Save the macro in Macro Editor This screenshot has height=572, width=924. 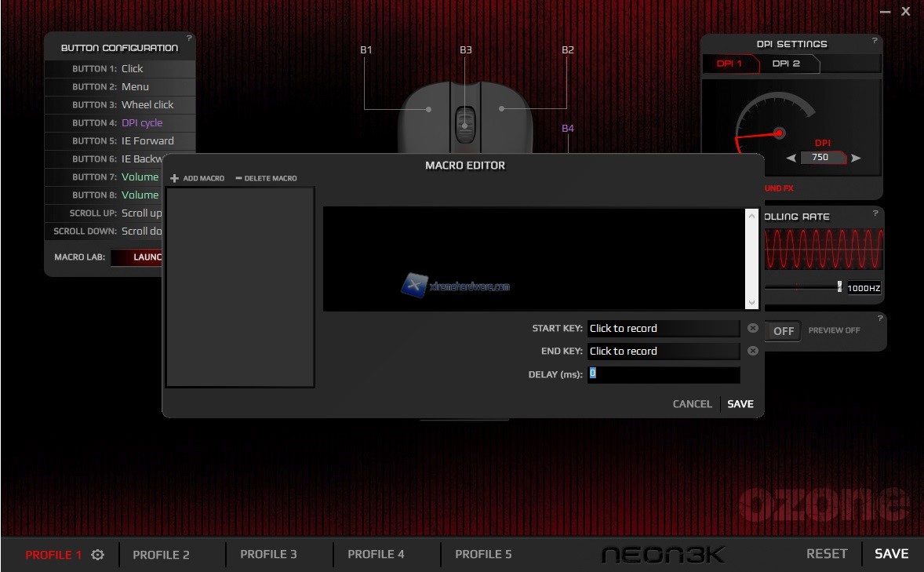[740, 404]
